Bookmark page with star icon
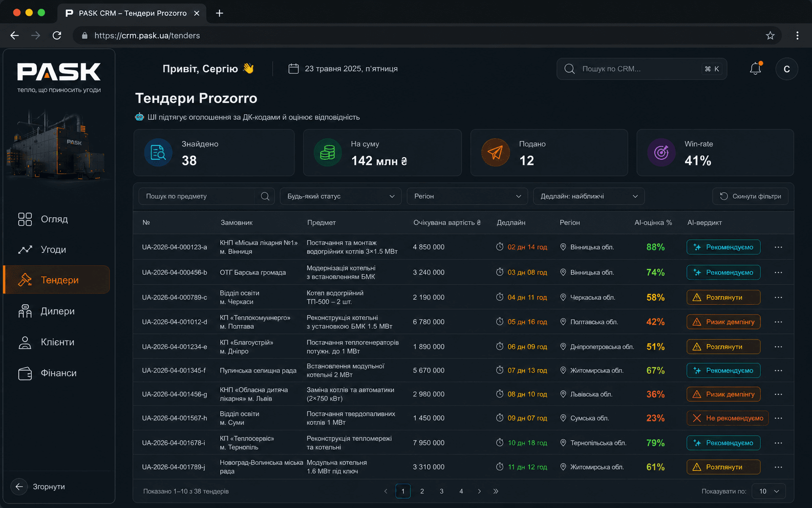812x508 pixels. [770, 35]
